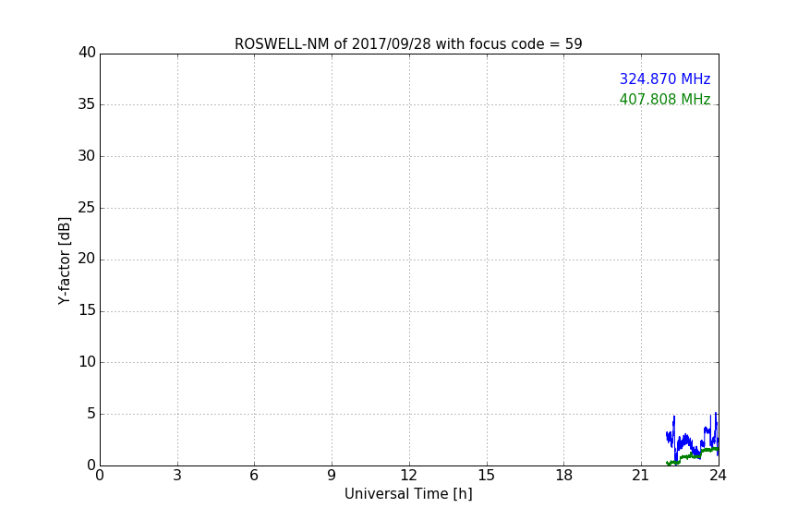Image resolution: width=798 pixels, height=532 pixels.
Task: Click the blue '324.870 MHz' legend label
Action: click(x=665, y=79)
